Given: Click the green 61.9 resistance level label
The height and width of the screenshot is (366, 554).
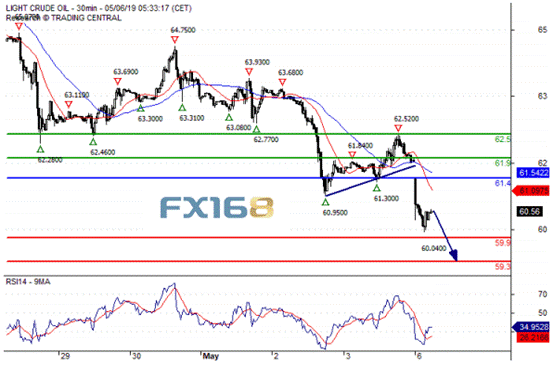Looking at the screenshot, I should (502, 163).
